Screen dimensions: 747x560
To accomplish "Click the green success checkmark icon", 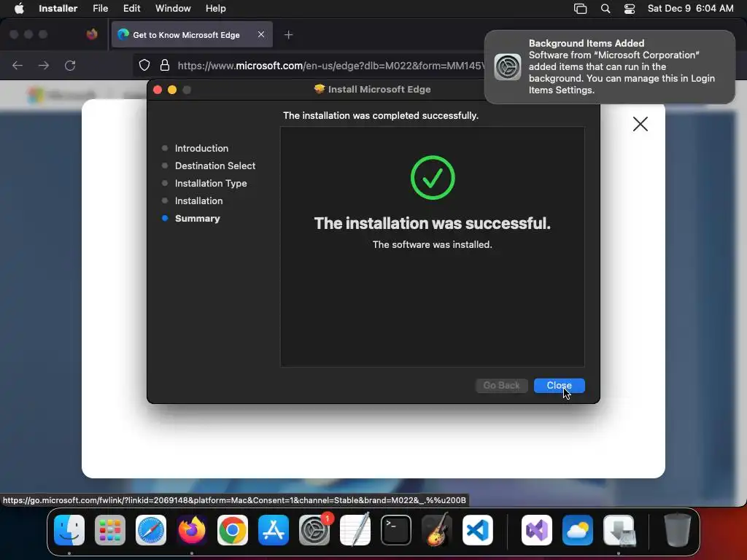I will tap(433, 178).
